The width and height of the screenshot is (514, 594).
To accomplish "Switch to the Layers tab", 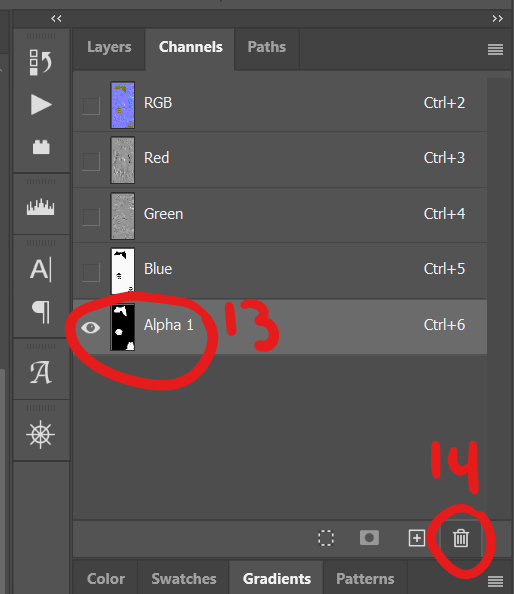I will [x=109, y=47].
